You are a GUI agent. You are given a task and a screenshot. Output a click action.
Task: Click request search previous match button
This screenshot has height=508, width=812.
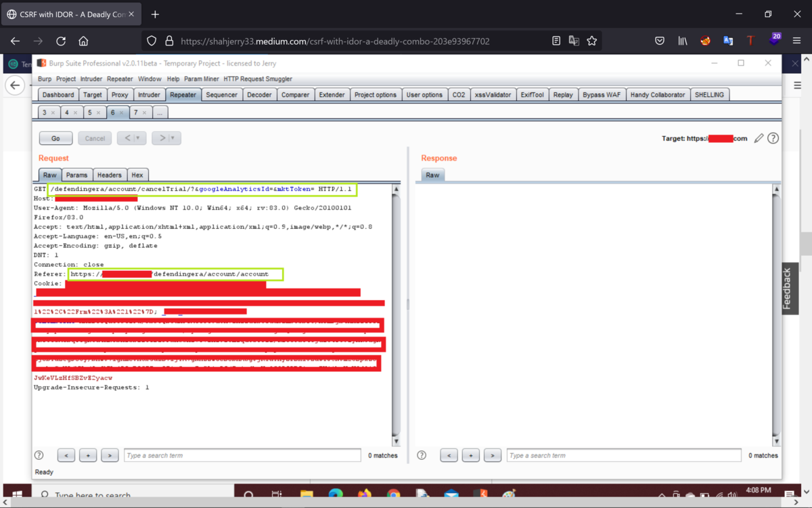pos(66,455)
